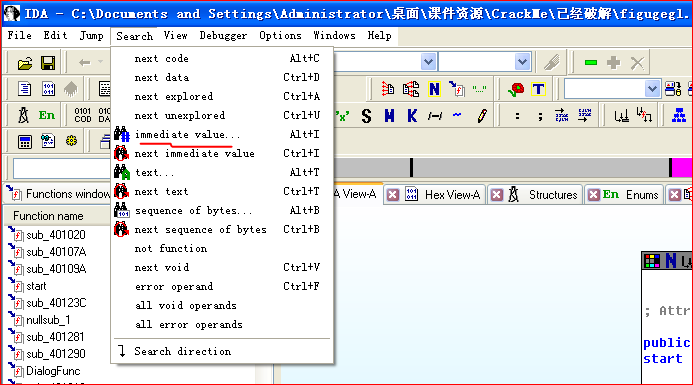
Task: Choose 'next unexplored' menu entry
Action: (x=222, y=115)
